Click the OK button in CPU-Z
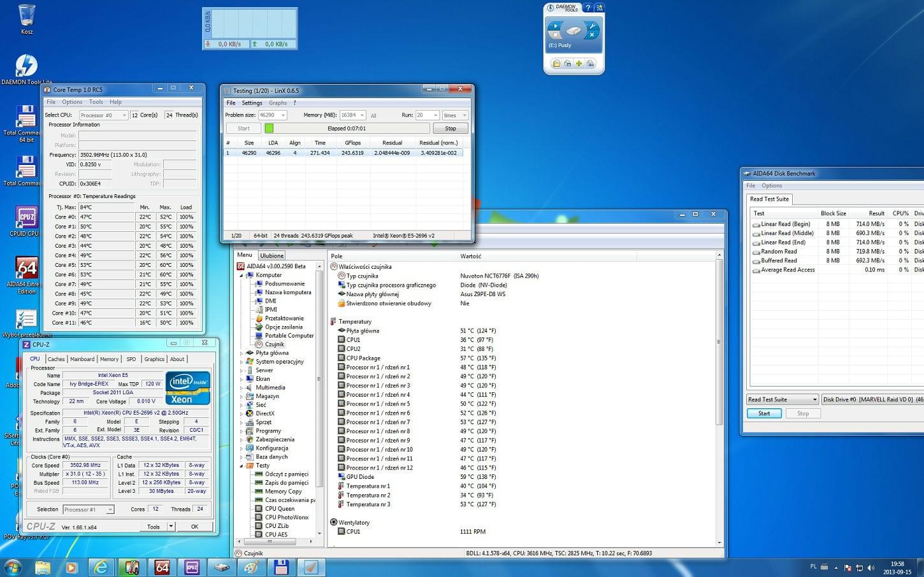924x577 pixels. click(x=194, y=527)
